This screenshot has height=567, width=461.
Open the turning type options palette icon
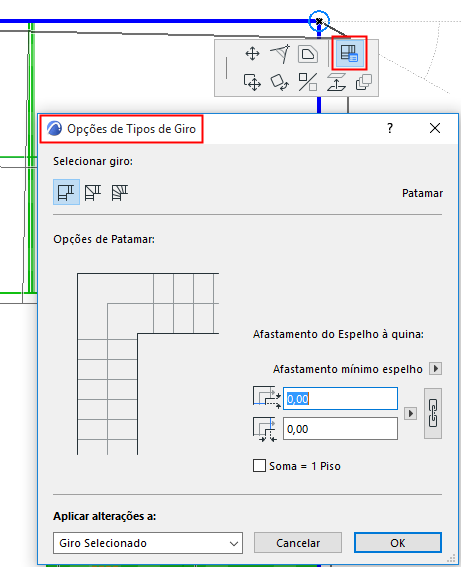349,53
